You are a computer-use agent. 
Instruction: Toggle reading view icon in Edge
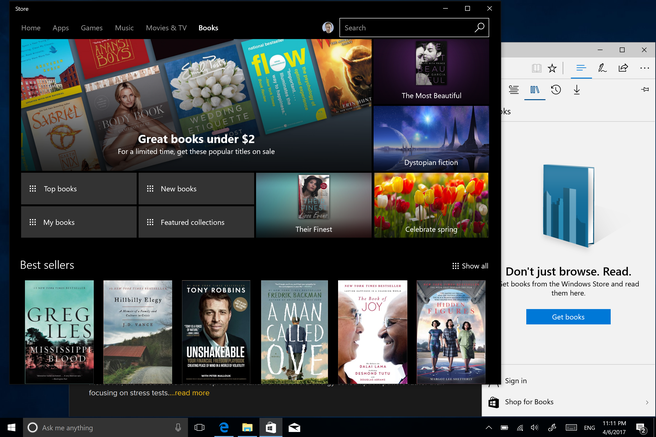point(536,68)
